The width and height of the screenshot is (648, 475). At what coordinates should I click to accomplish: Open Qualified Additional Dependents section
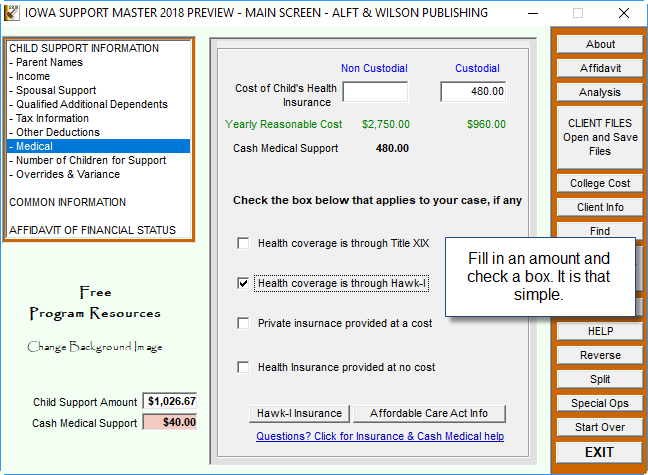[98, 105]
